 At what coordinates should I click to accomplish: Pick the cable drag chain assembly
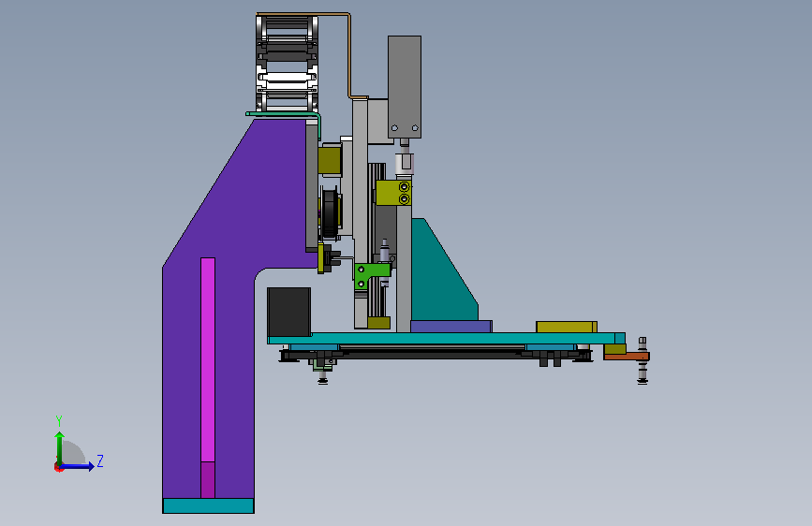coord(287,63)
